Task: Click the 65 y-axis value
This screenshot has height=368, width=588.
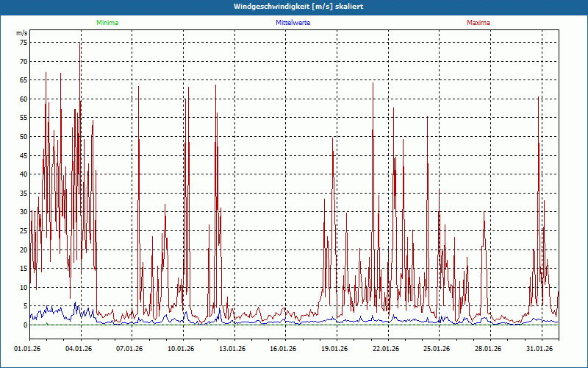Action: click(x=24, y=80)
